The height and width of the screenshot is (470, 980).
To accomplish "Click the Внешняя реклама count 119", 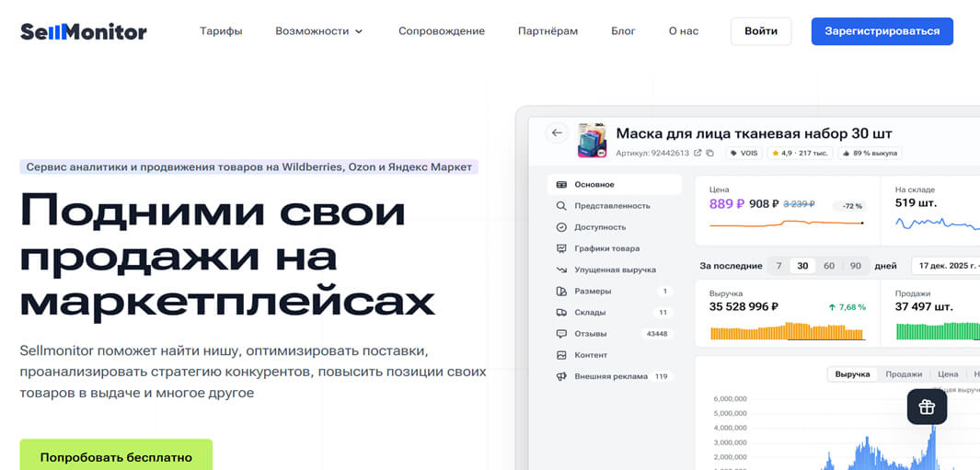I will pyautogui.click(x=661, y=376).
